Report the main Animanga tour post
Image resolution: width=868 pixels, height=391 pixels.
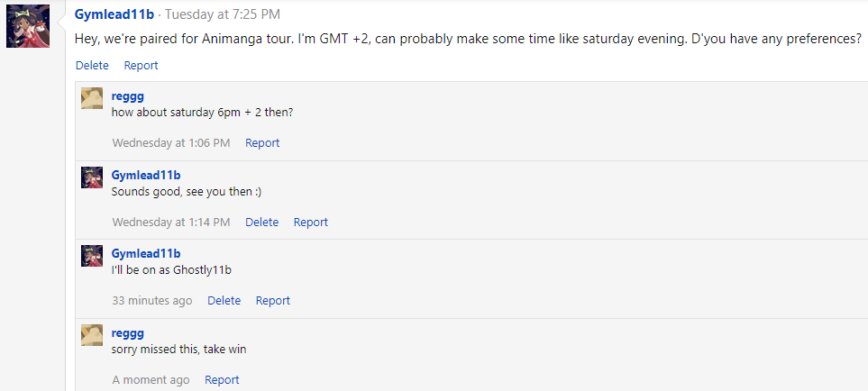pyautogui.click(x=141, y=65)
